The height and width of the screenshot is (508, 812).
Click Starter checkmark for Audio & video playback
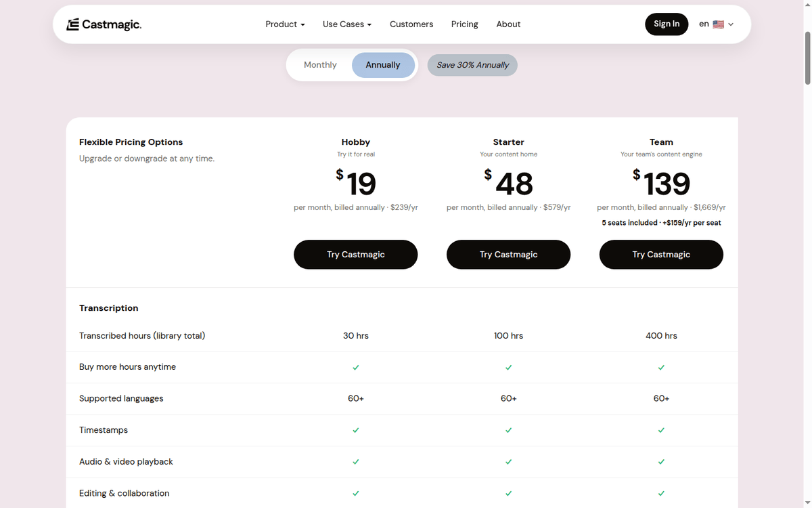point(509,462)
